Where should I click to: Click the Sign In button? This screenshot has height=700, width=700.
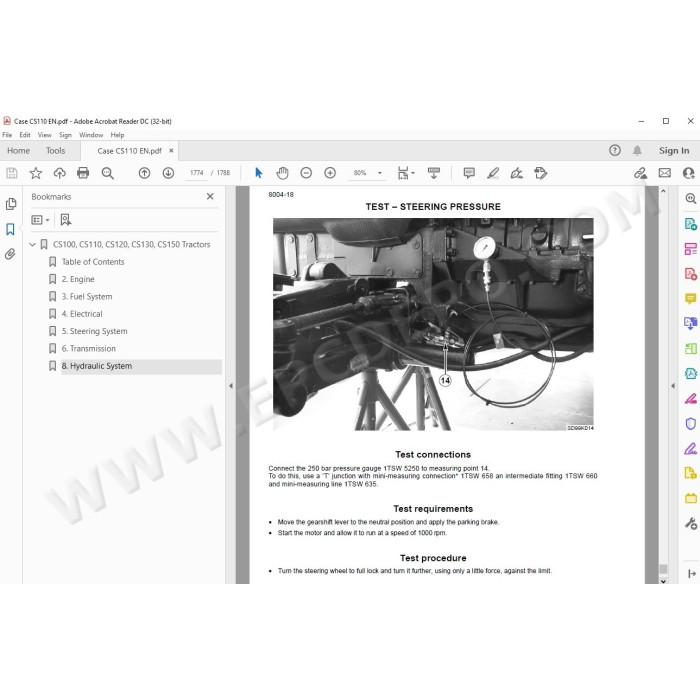click(x=674, y=150)
